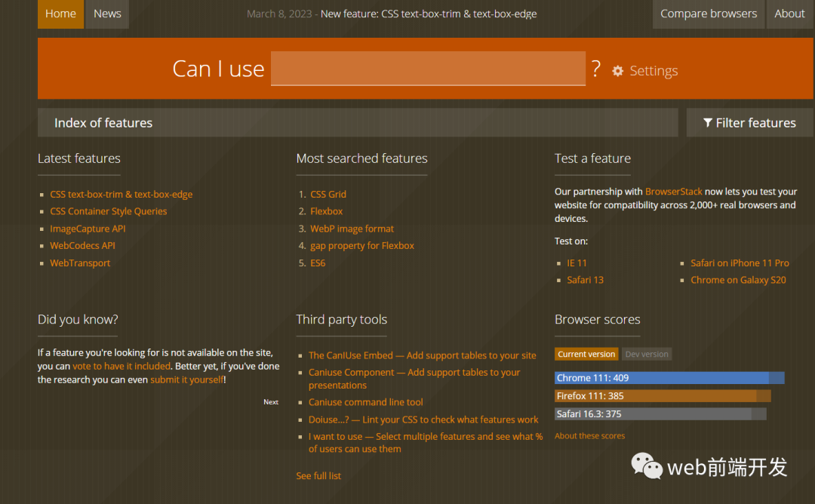Click 'submit it yourself' link
The width and height of the screenshot is (815, 504).
[x=186, y=380]
